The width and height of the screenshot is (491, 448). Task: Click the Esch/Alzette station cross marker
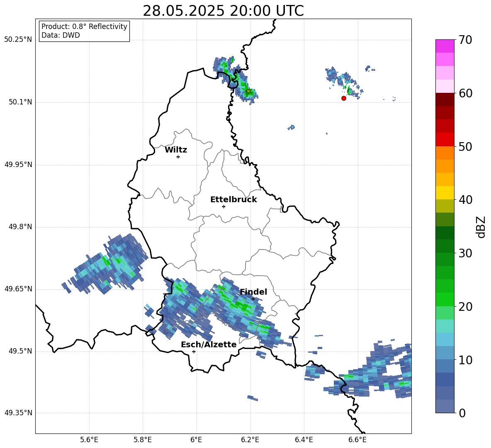(x=194, y=351)
